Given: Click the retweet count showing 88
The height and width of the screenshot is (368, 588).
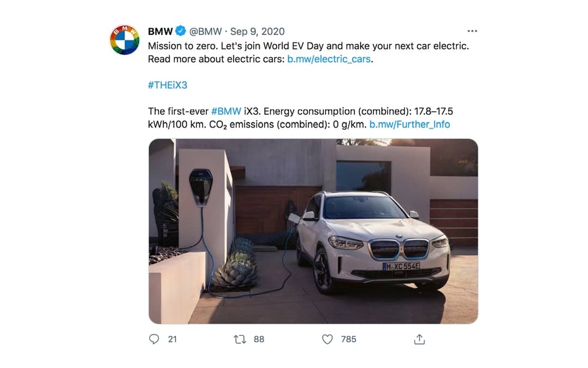Looking at the screenshot, I should (x=258, y=339).
